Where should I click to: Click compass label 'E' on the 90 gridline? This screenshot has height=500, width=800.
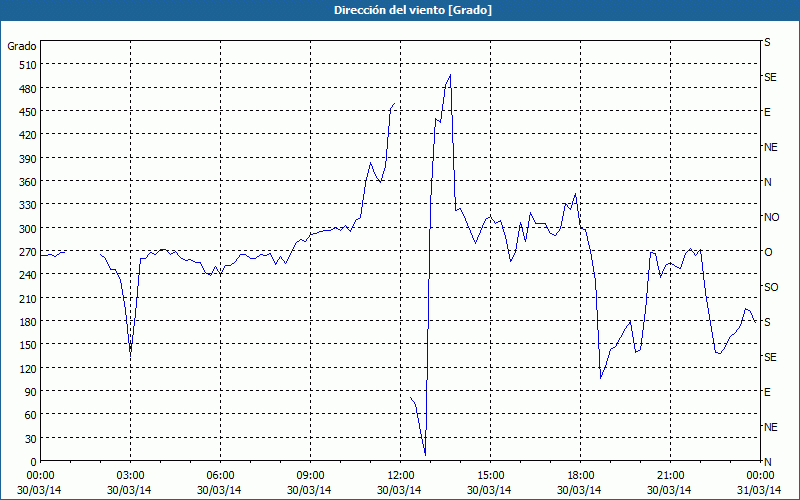(x=767, y=392)
